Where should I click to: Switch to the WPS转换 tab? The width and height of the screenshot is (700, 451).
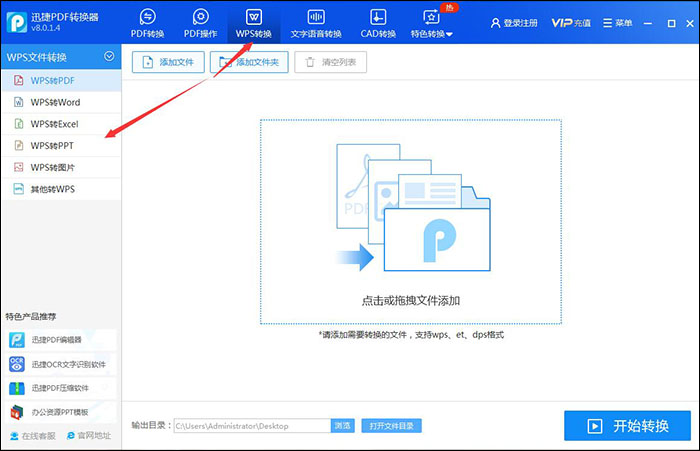(x=254, y=24)
